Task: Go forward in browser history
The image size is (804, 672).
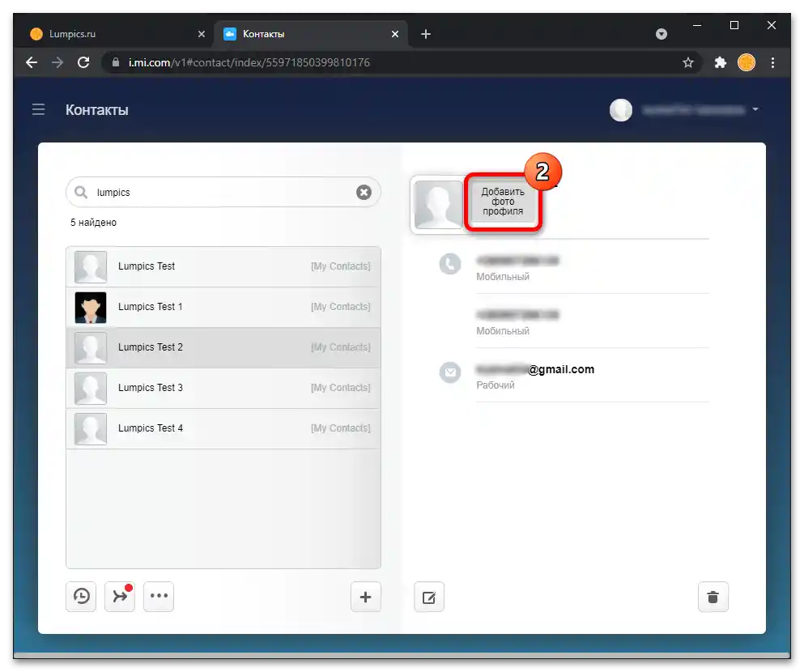Action: (57, 62)
